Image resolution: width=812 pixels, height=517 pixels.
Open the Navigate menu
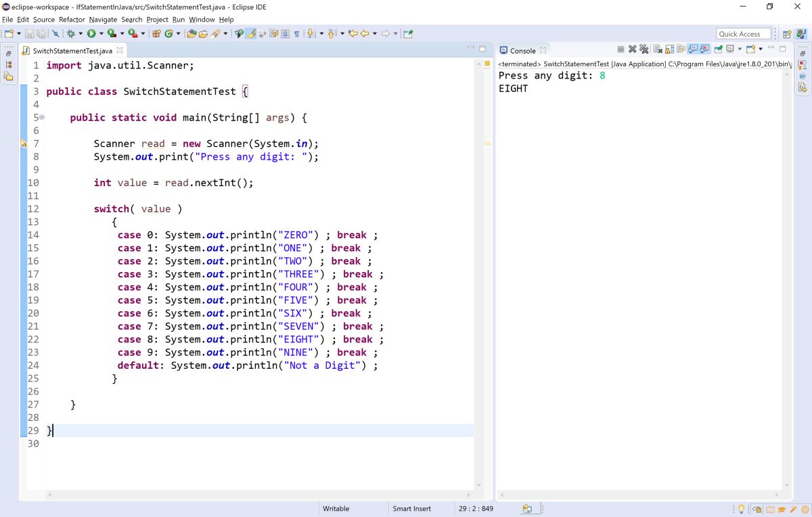click(103, 20)
